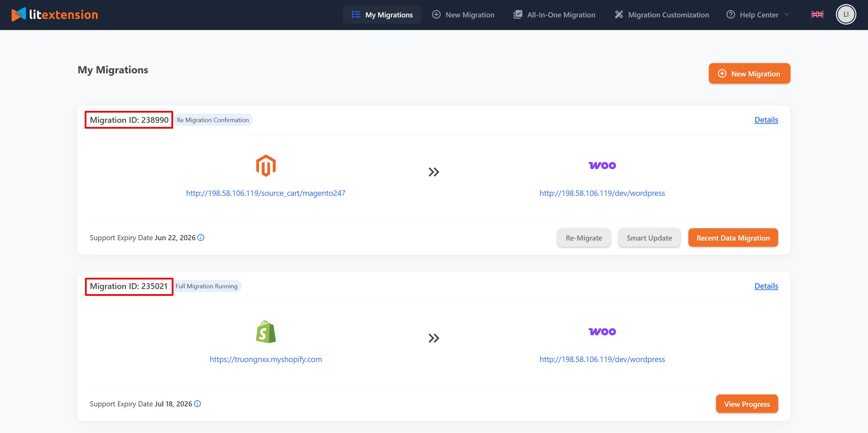Click Re Migration Confirmation status badge
This screenshot has height=433, width=868.
click(x=213, y=120)
